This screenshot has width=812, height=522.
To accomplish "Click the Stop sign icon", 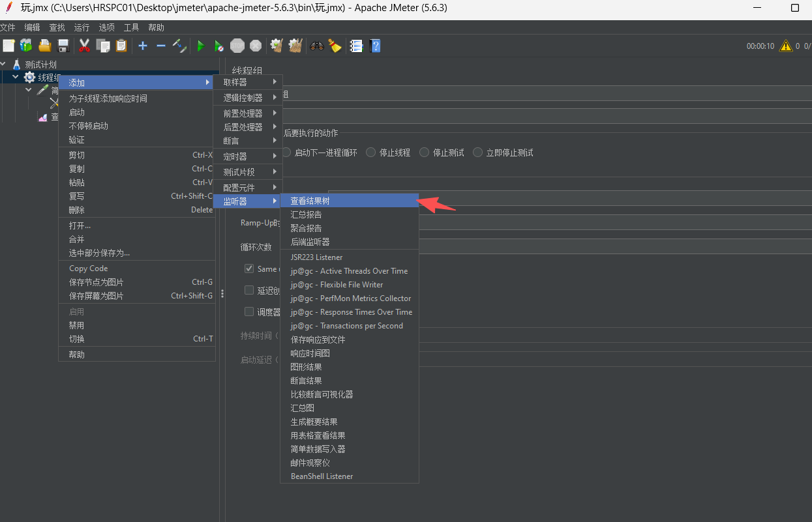I will 237,46.
